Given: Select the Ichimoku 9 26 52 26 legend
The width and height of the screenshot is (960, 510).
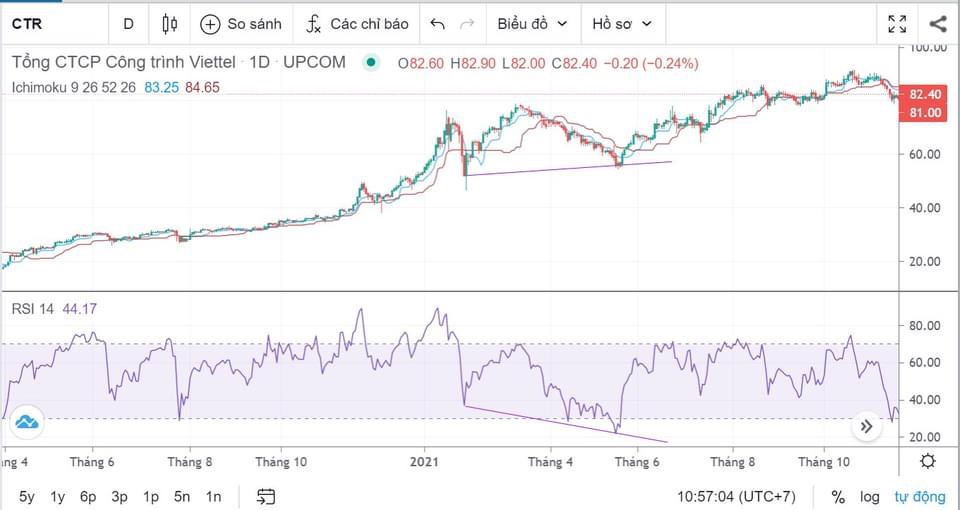Looking at the screenshot, I should pyautogui.click(x=73, y=88).
